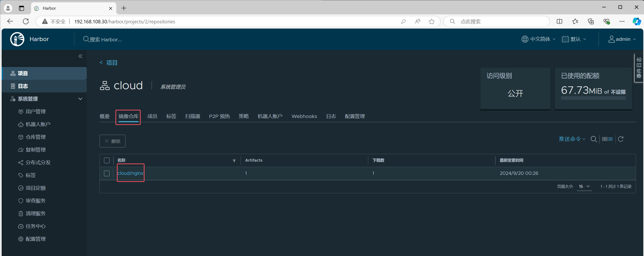Open browser essentials heart icon
The height and width of the screenshot is (256, 644).
(606, 22)
